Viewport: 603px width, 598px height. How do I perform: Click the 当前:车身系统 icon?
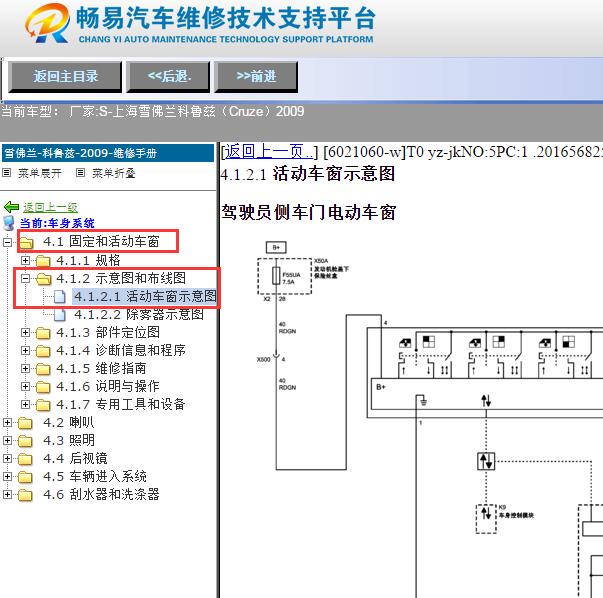[8, 223]
